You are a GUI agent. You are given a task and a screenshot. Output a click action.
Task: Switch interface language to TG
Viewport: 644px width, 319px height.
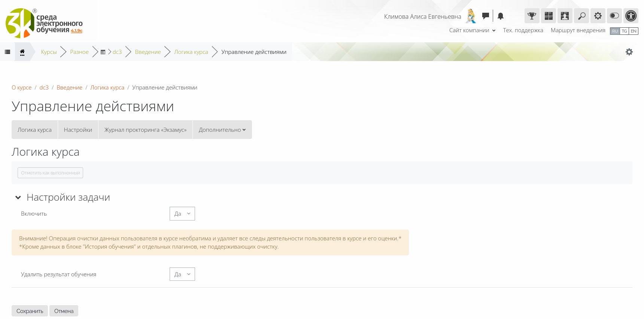point(624,31)
